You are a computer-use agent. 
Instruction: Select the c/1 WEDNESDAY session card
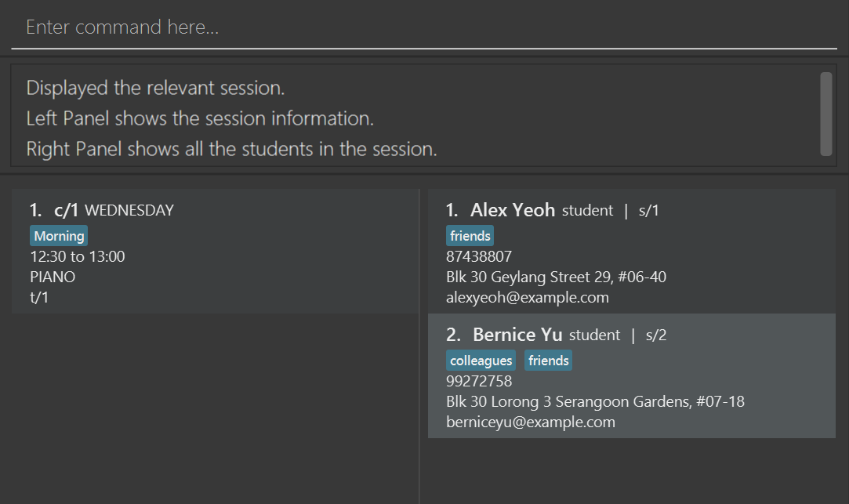point(215,251)
